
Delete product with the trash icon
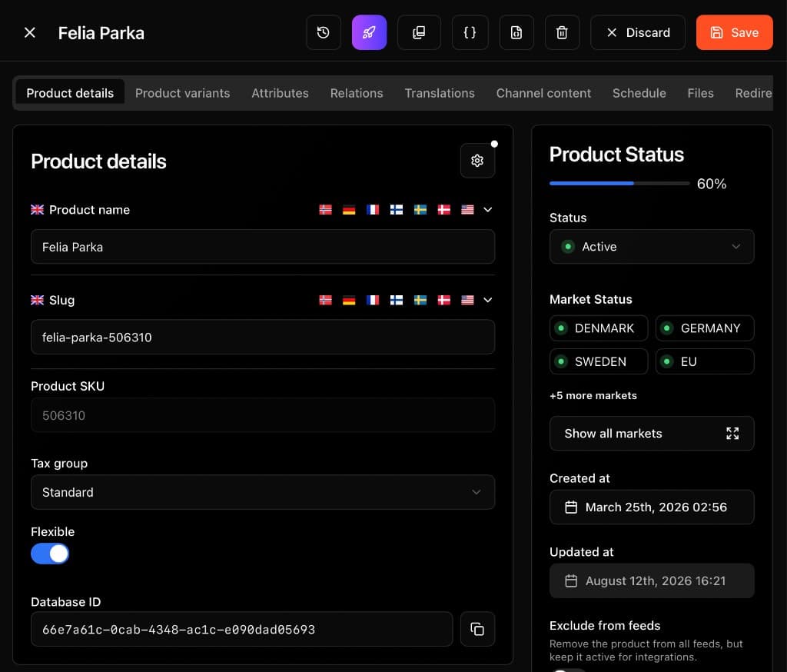[562, 32]
